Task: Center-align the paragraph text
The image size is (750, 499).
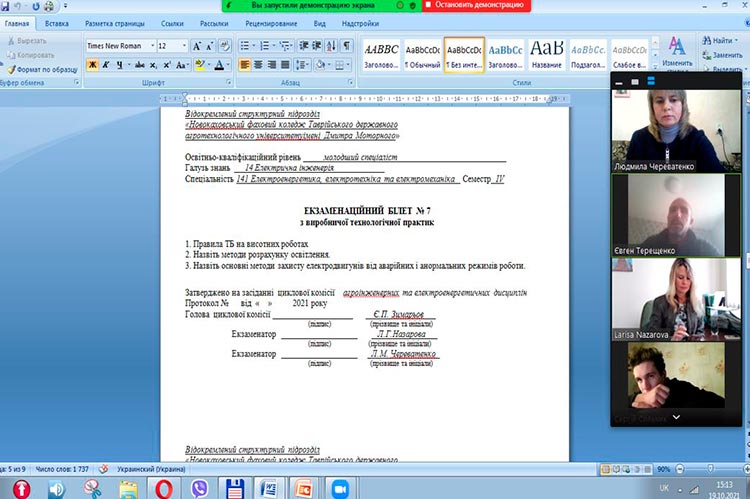Action: [257, 65]
